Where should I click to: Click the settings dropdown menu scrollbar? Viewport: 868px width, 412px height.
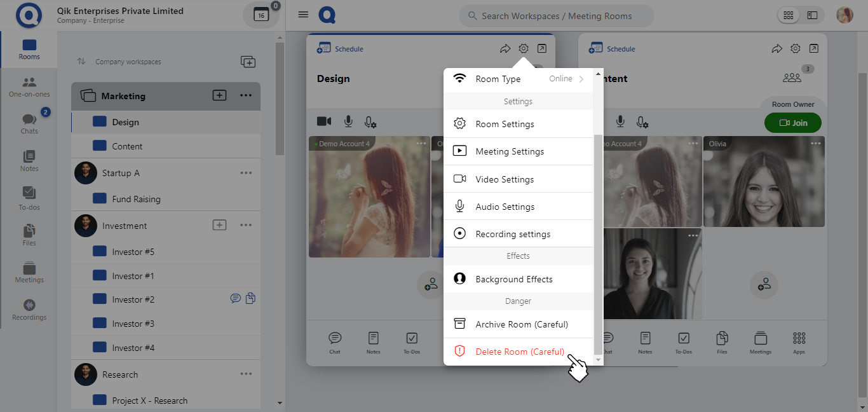[x=597, y=242]
